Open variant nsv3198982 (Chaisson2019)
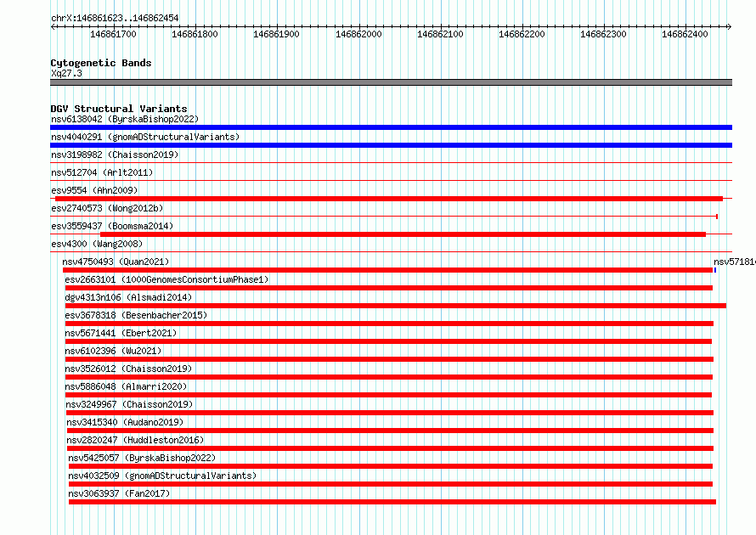 click(115, 155)
